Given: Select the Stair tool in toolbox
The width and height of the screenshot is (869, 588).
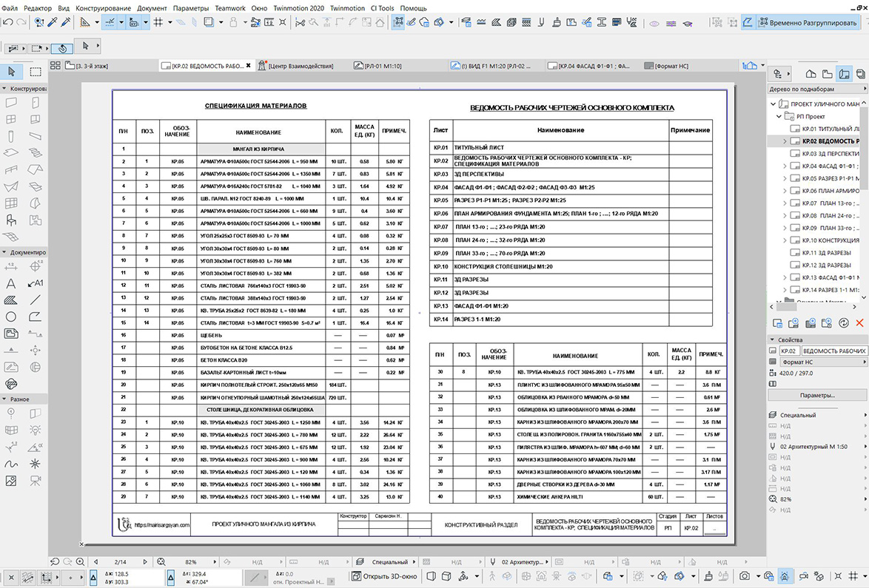Looking at the screenshot, I should (35, 153).
